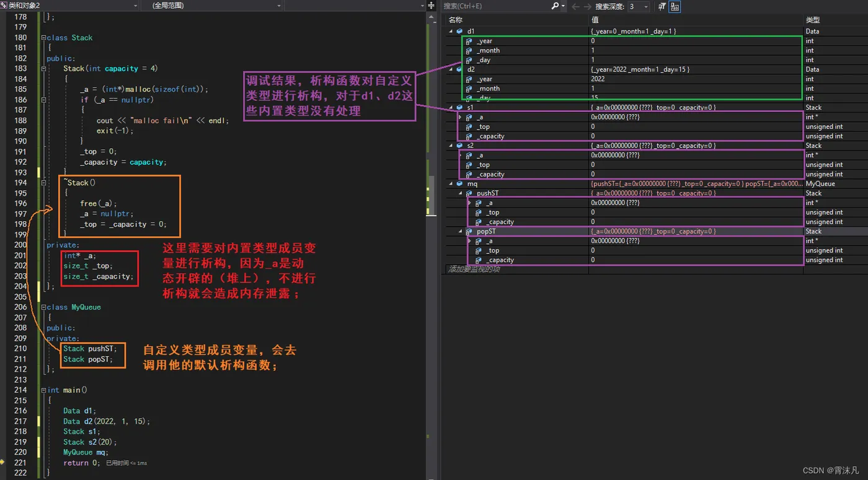
Task: Expand the _a pointer under s1
Action: click(461, 117)
